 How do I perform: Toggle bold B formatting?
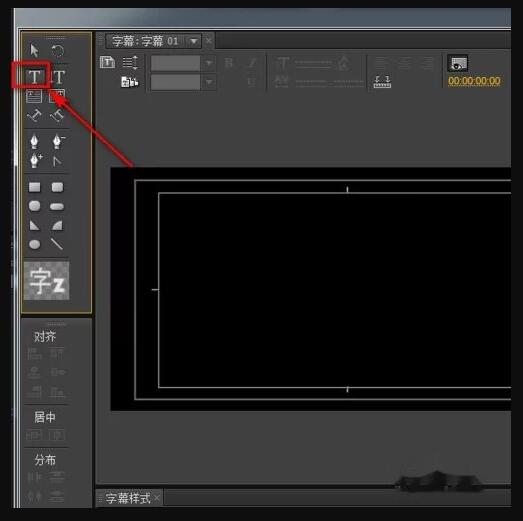229,63
